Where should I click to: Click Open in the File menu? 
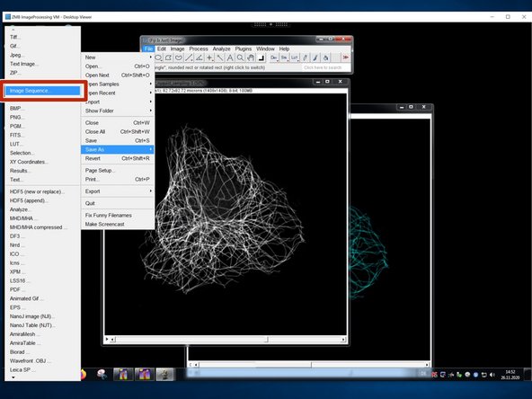point(118,66)
